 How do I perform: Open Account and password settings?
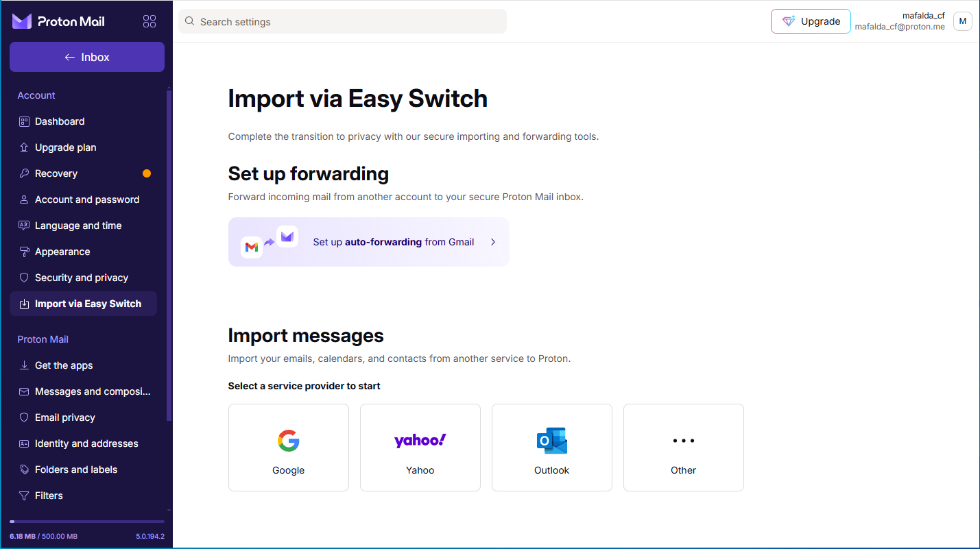click(83, 199)
